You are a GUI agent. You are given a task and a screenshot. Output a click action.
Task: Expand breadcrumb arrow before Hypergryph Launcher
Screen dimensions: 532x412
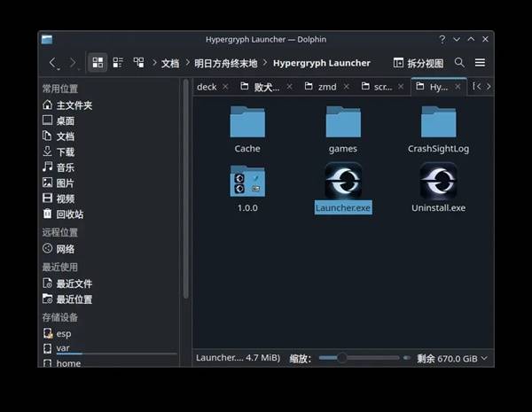266,63
